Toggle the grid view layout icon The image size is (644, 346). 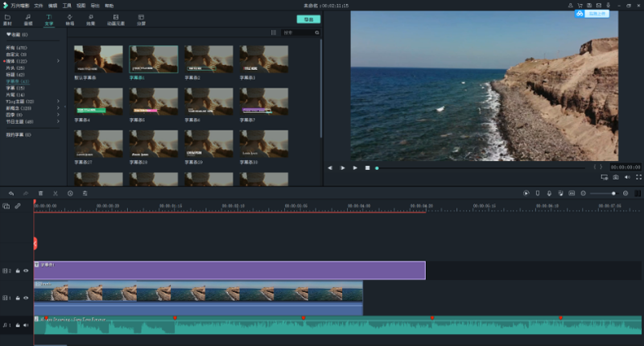pyautogui.click(x=274, y=32)
